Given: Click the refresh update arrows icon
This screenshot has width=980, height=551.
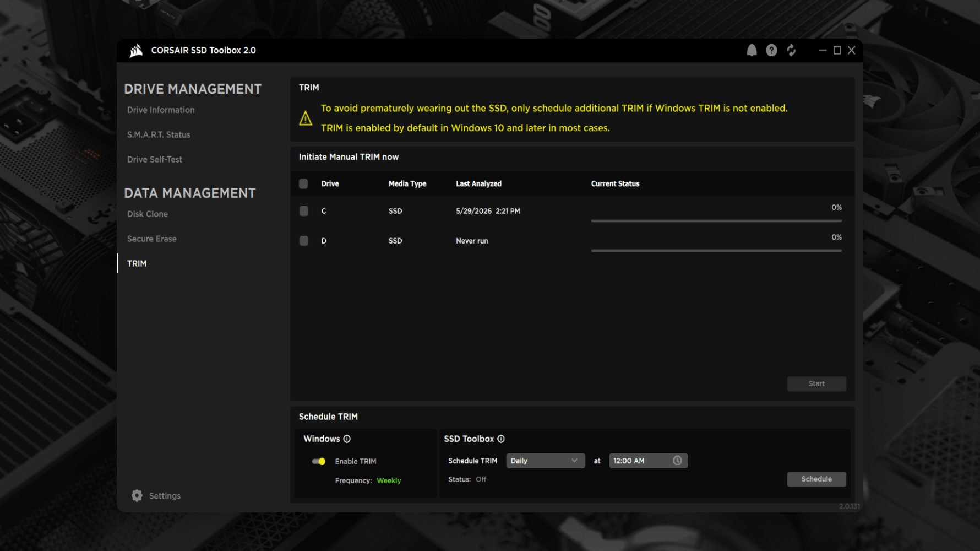Looking at the screenshot, I should coord(791,50).
